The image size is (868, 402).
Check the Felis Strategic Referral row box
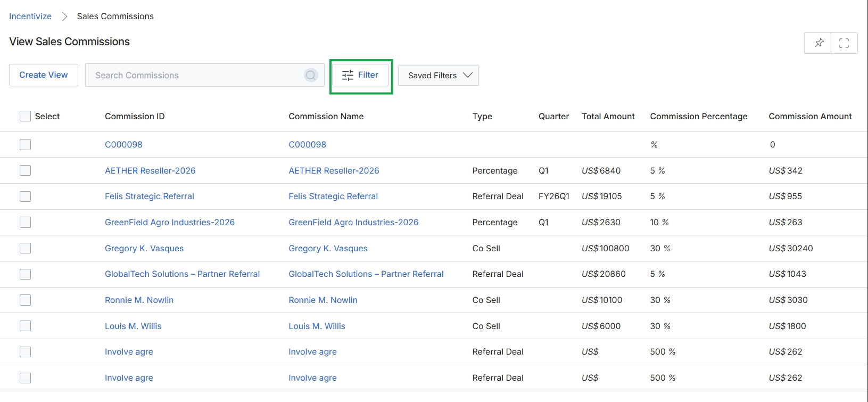[25, 196]
